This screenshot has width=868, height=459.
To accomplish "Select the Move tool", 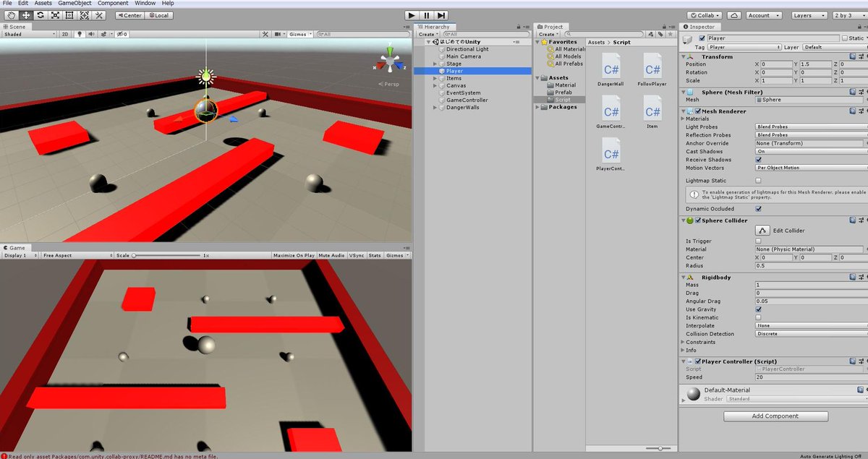I will click(25, 14).
